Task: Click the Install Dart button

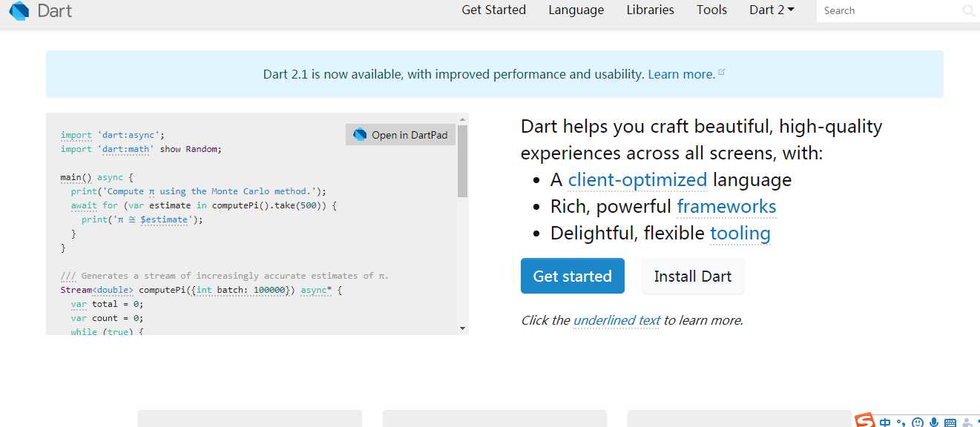Action: pos(693,276)
